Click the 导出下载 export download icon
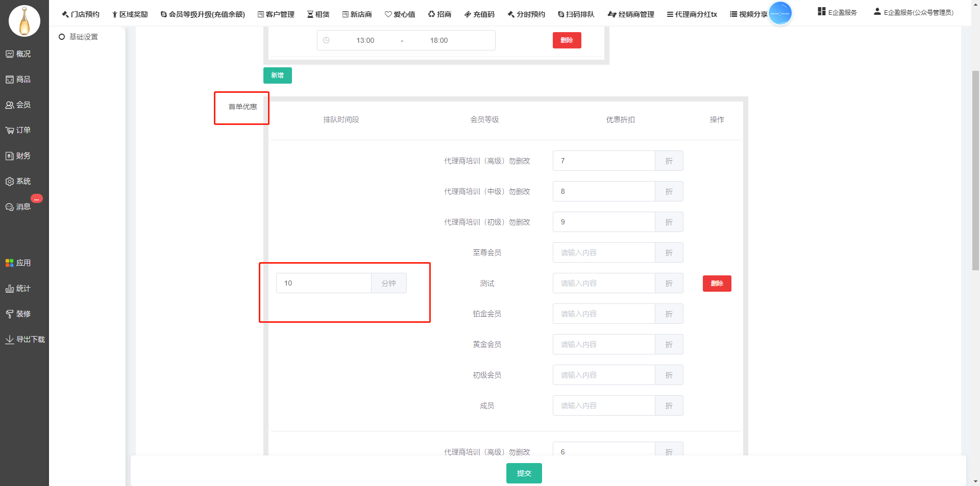This screenshot has width=980, height=486. [10, 340]
